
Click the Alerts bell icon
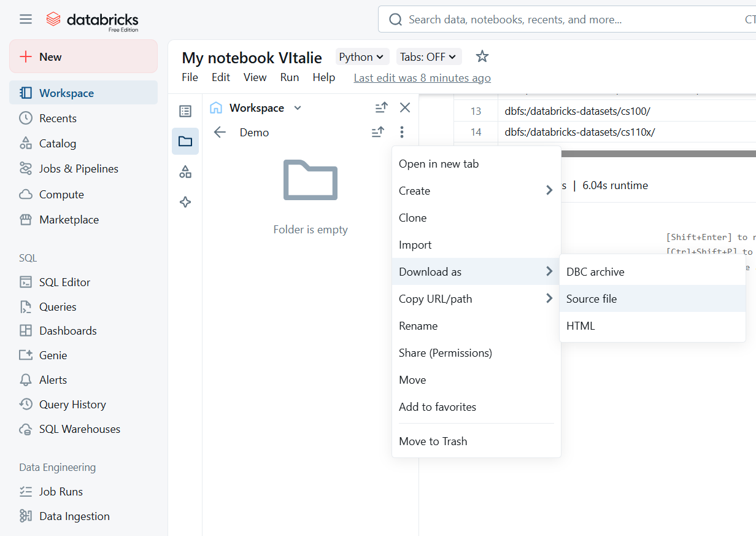click(26, 379)
